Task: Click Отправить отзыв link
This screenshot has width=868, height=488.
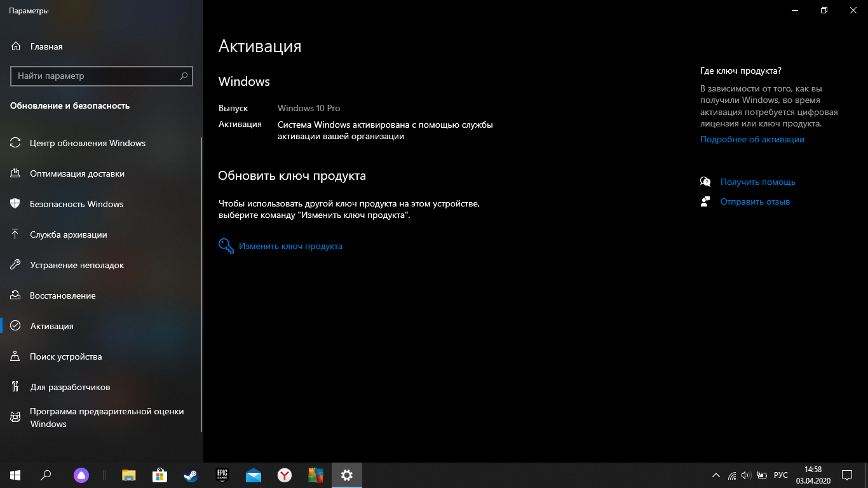Action: point(755,201)
